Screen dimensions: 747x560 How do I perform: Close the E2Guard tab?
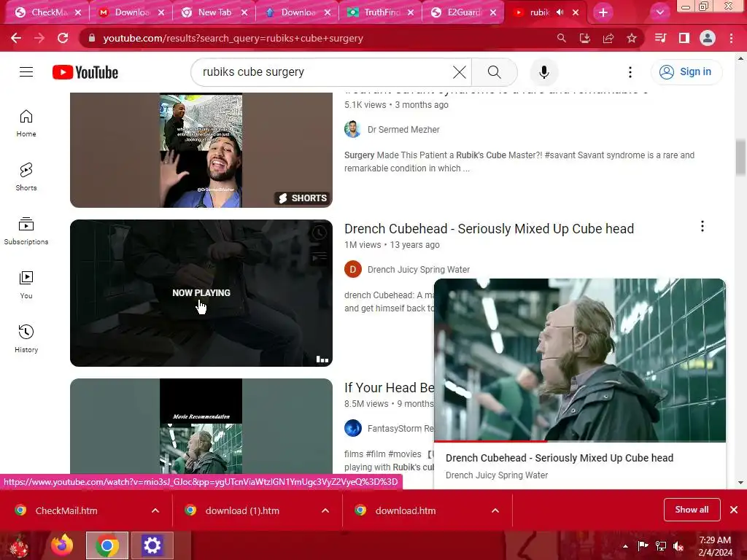pyautogui.click(x=493, y=12)
